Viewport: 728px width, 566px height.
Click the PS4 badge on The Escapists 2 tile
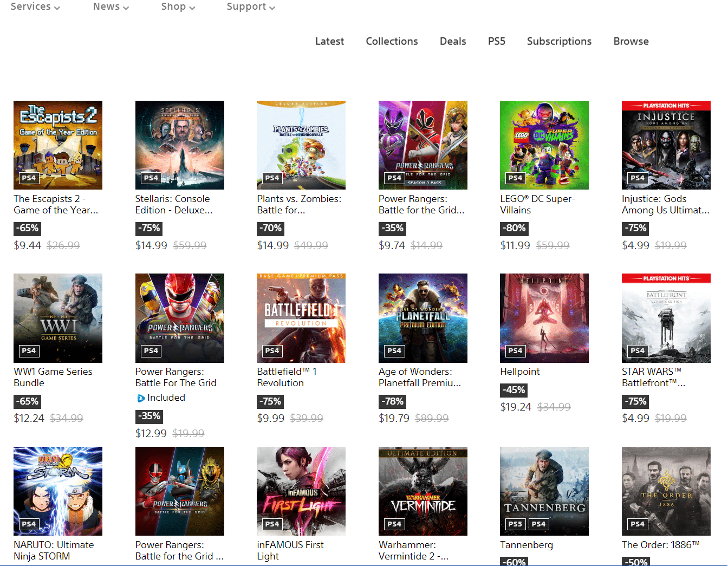[28, 178]
